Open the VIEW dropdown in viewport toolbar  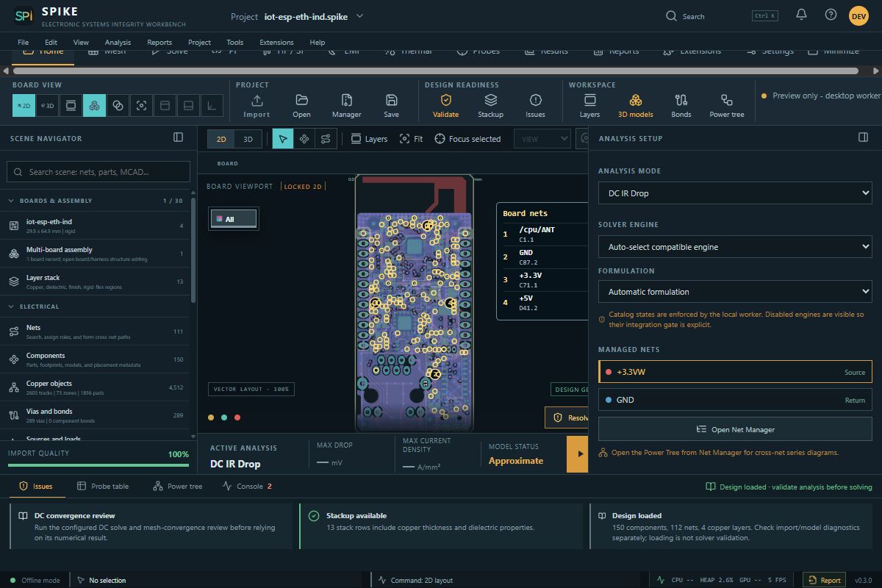tap(543, 138)
